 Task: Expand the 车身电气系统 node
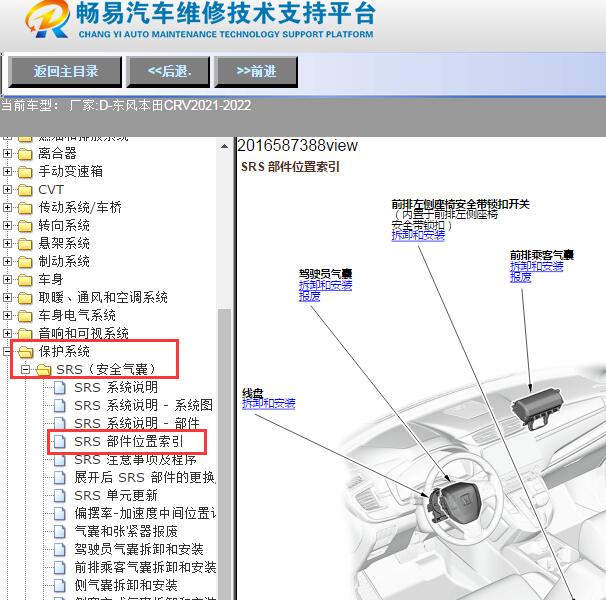click(x=7, y=315)
